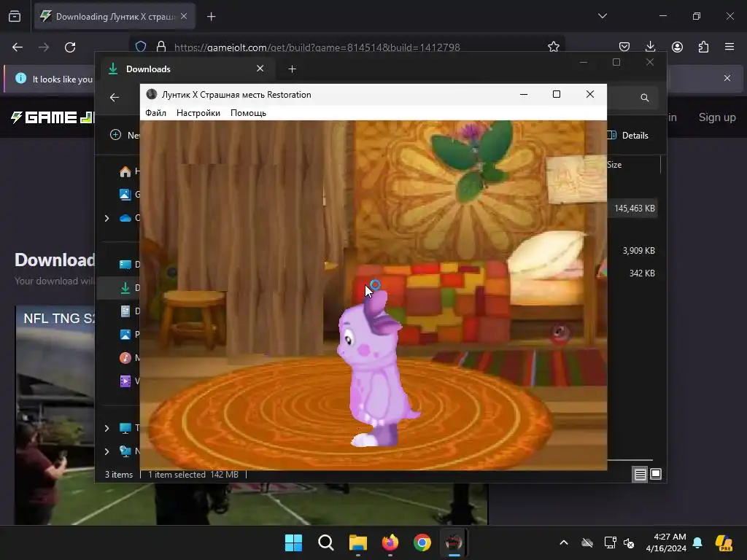Open Pictures folder in sidebar
The width and height of the screenshot is (747, 560).
(125, 334)
